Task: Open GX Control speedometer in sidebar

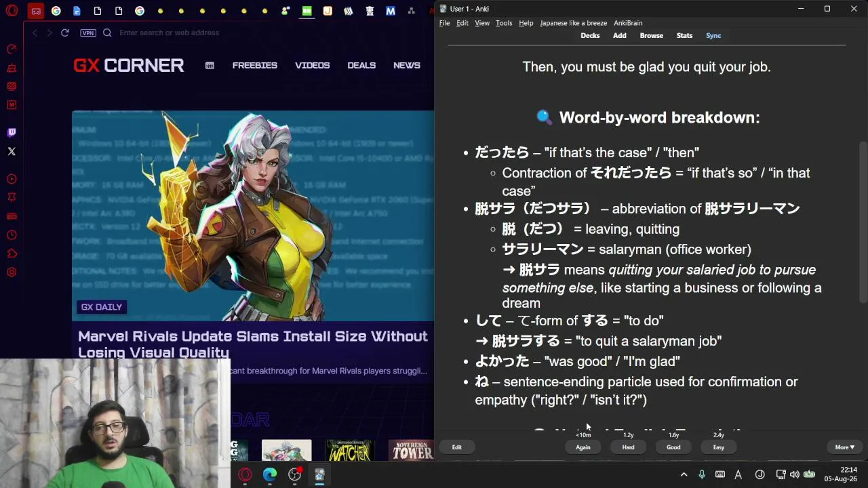Action: [12, 49]
